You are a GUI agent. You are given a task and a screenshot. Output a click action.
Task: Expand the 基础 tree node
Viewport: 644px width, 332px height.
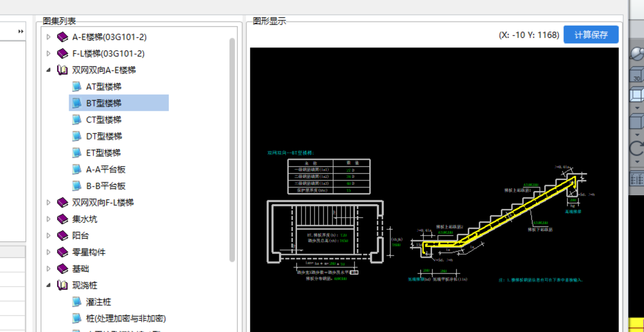(x=49, y=269)
